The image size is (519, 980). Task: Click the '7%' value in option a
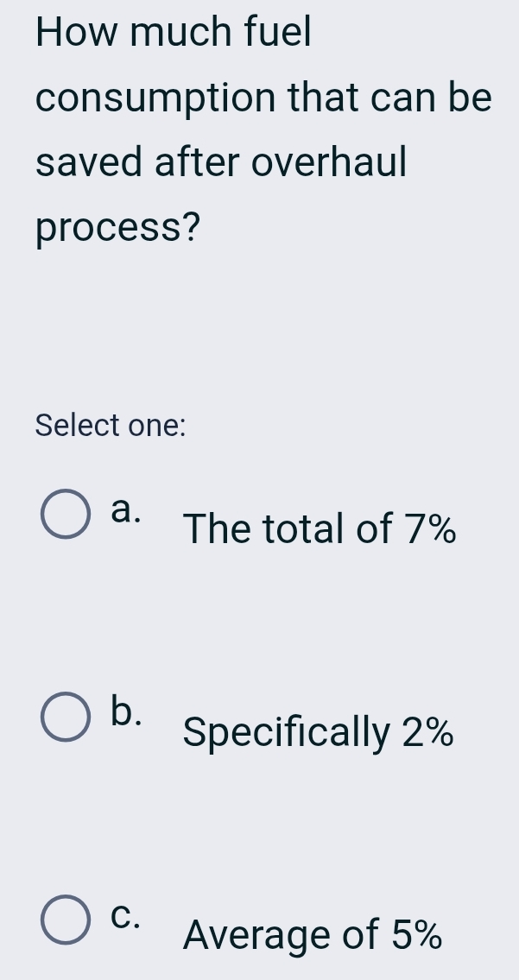tap(429, 528)
